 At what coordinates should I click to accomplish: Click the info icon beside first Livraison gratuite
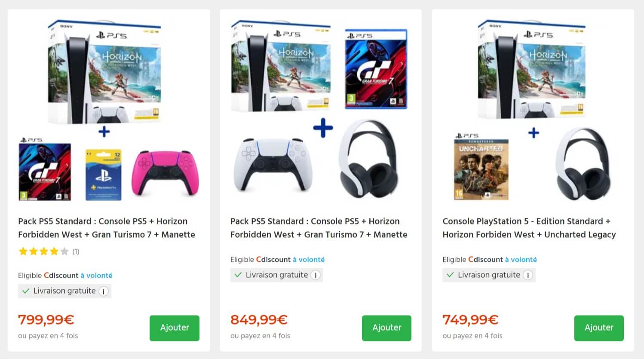(104, 291)
